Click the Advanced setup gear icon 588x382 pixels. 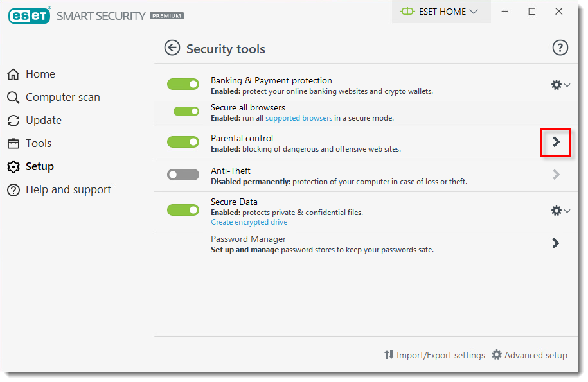[x=497, y=355]
